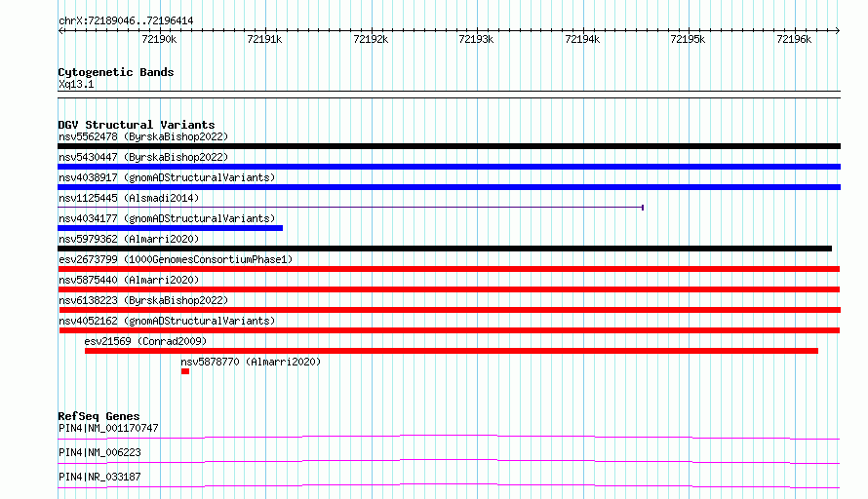The height and width of the screenshot is (499, 868).
Task: Select the nsv5979362 black variant bar
Action: 445,249
